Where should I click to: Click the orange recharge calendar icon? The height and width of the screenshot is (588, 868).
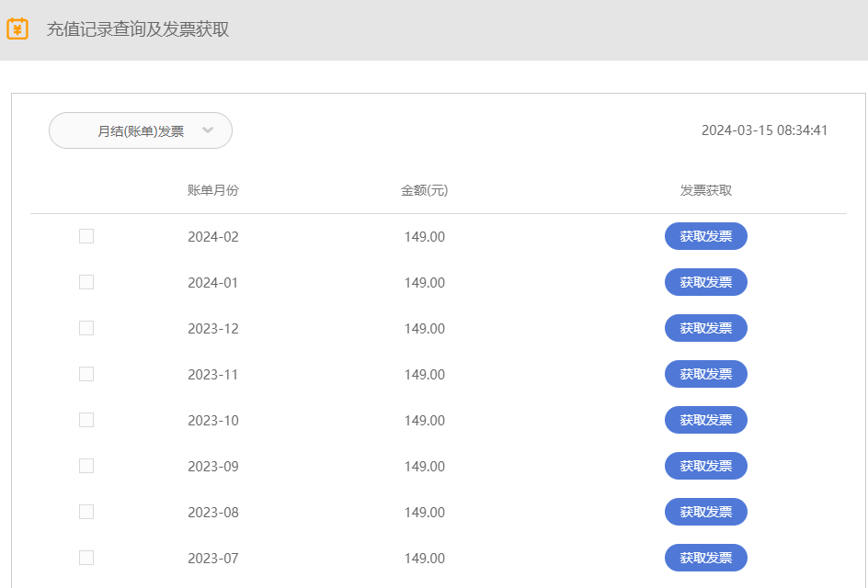click(x=17, y=28)
